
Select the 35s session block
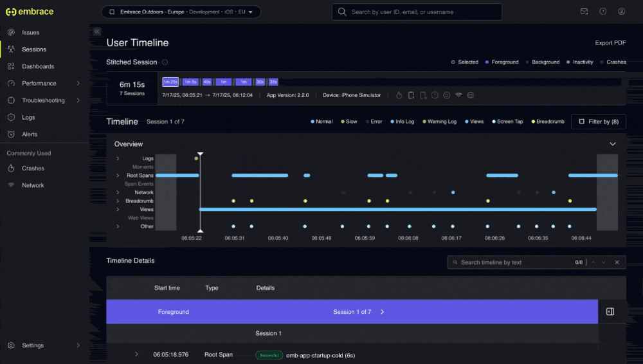click(273, 82)
